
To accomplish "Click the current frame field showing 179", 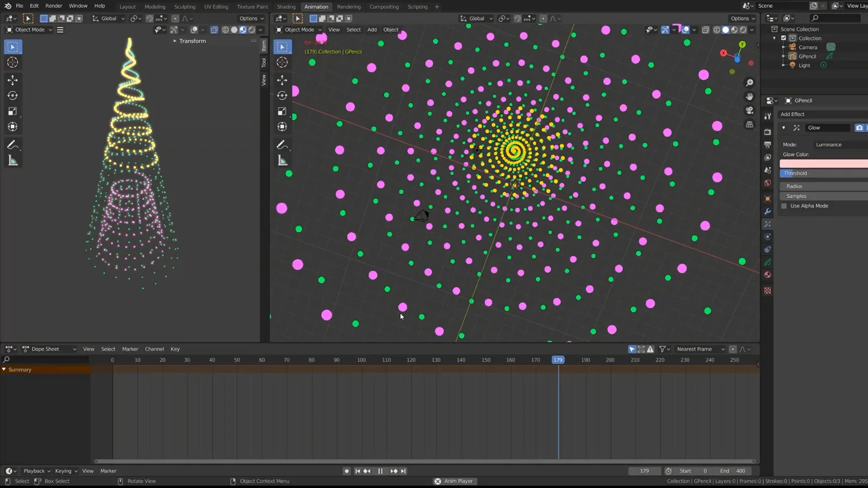I will [644, 471].
